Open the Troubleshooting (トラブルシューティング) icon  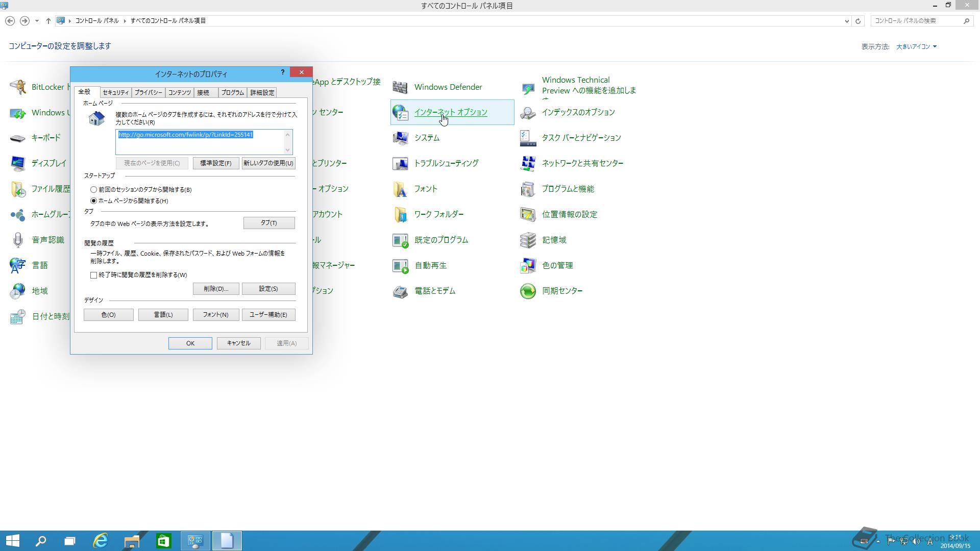[400, 163]
